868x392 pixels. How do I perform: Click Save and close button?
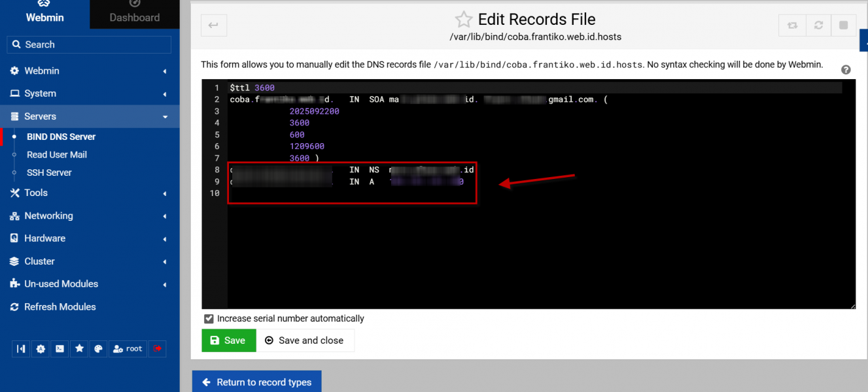tap(305, 340)
